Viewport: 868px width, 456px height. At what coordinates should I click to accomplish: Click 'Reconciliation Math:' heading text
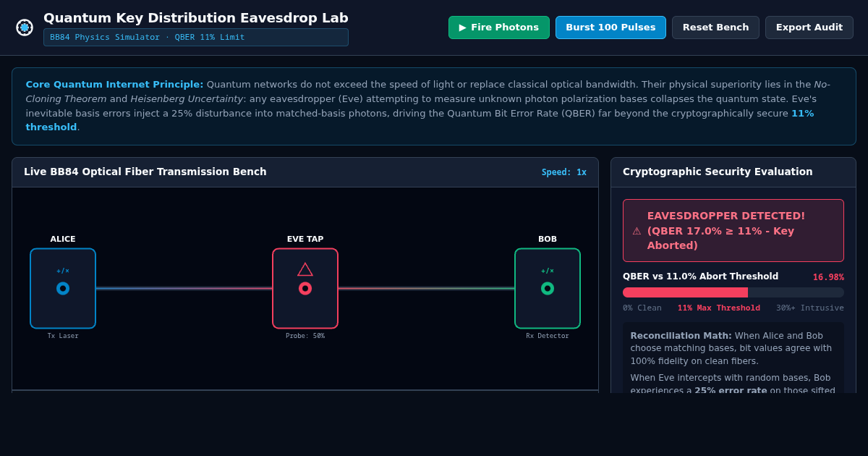coord(681,336)
